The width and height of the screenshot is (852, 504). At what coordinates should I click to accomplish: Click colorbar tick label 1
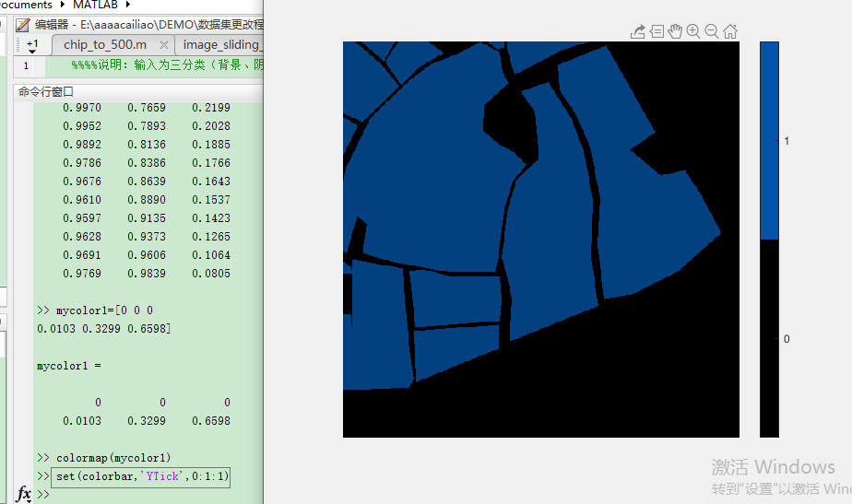pyautogui.click(x=787, y=141)
